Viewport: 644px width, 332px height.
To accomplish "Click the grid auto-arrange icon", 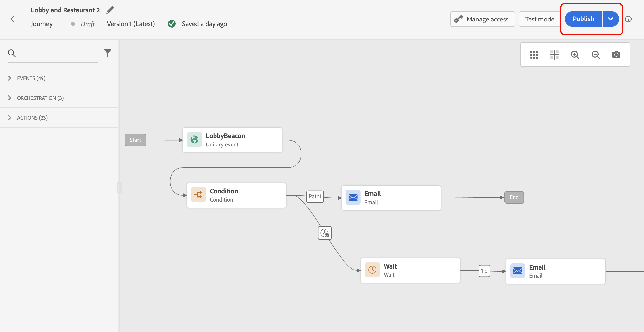I will coord(534,54).
